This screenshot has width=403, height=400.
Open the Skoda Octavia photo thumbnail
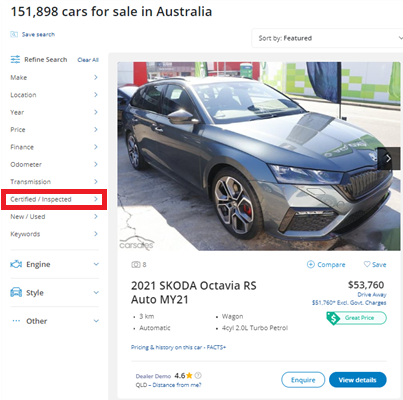click(x=259, y=156)
